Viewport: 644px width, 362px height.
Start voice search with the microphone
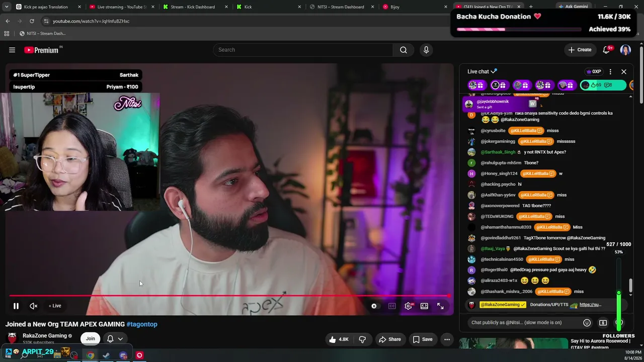pos(426,50)
